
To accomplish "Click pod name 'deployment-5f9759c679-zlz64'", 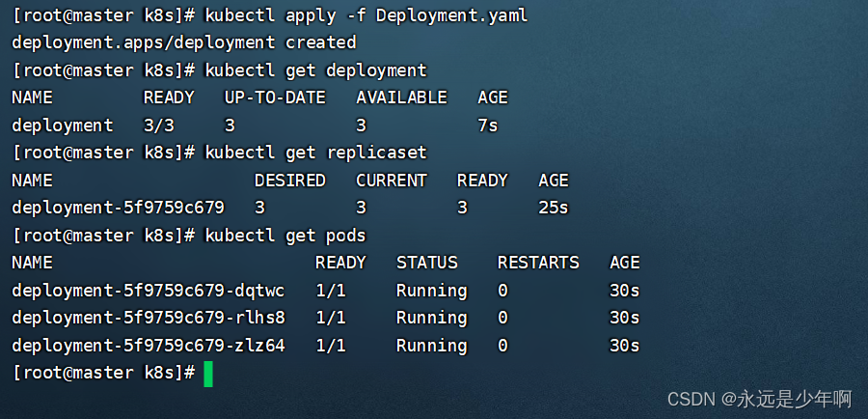I will click(x=149, y=346).
